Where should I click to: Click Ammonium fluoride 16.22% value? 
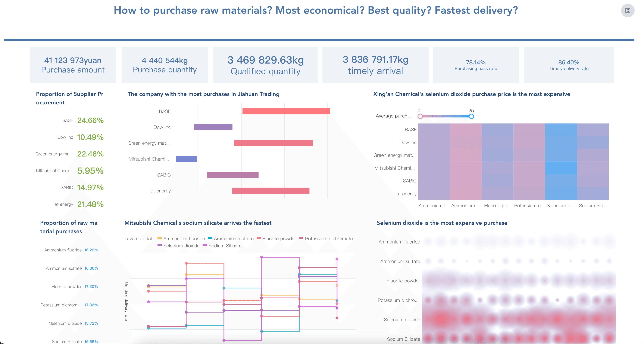[91, 250]
